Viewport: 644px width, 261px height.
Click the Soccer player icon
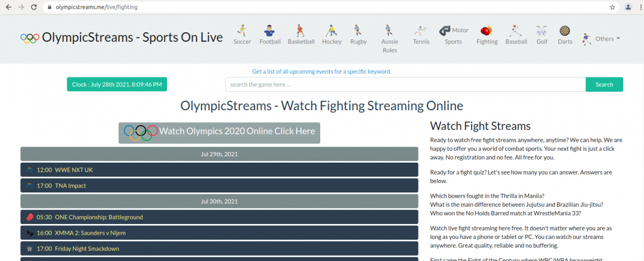pyautogui.click(x=242, y=30)
